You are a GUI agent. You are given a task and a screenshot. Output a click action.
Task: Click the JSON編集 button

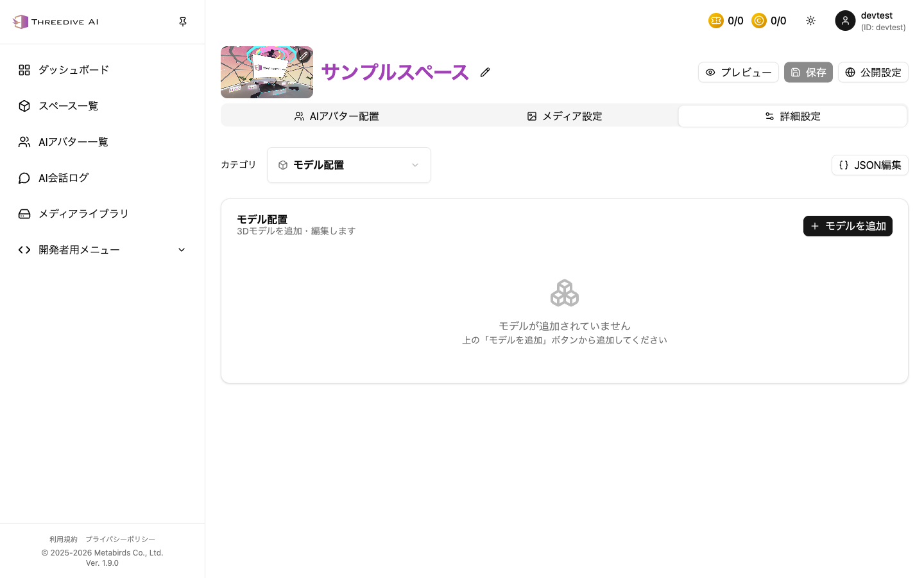(x=870, y=165)
